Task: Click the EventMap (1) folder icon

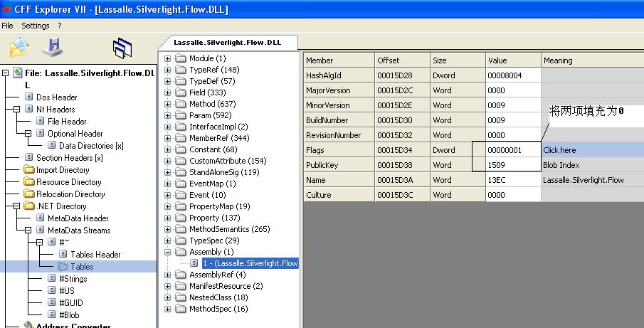Action: pyautogui.click(x=181, y=184)
